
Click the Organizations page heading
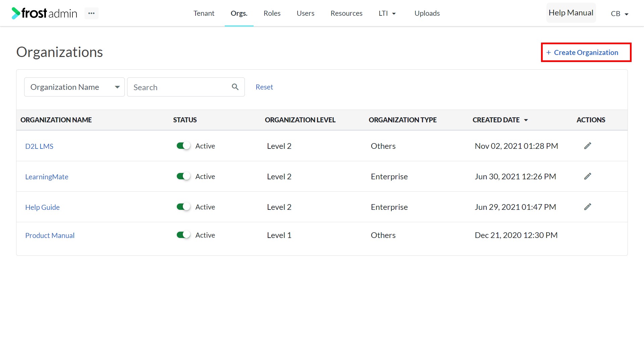[59, 52]
